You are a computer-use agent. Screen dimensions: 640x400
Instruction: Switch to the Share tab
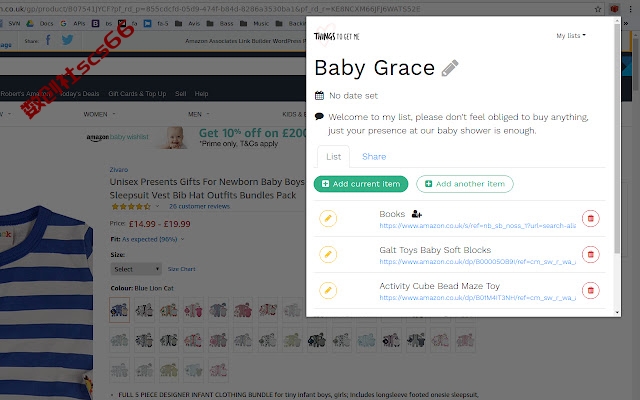click(374, 157)
